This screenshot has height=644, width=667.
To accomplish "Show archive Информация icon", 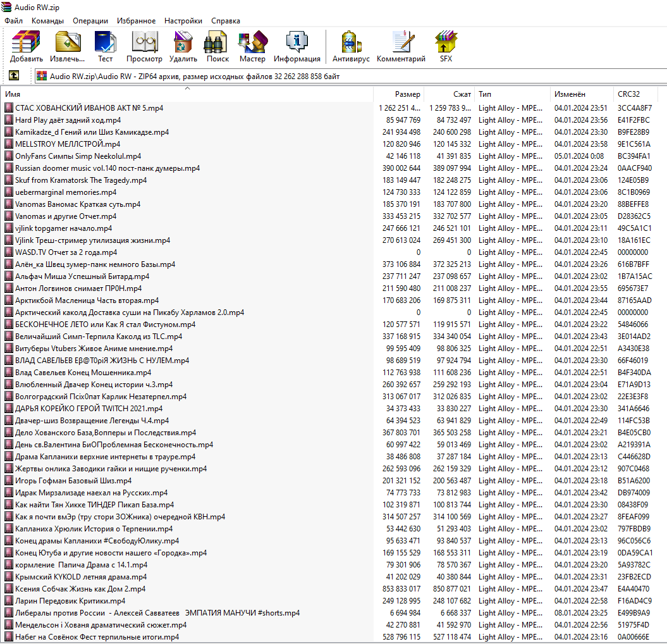I will point(297,42).
